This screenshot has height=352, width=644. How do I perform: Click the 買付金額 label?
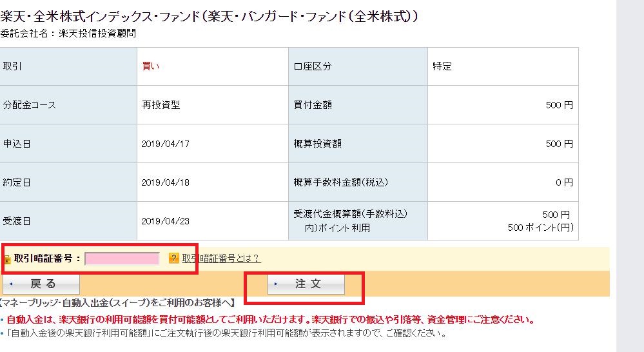point(313,104)
